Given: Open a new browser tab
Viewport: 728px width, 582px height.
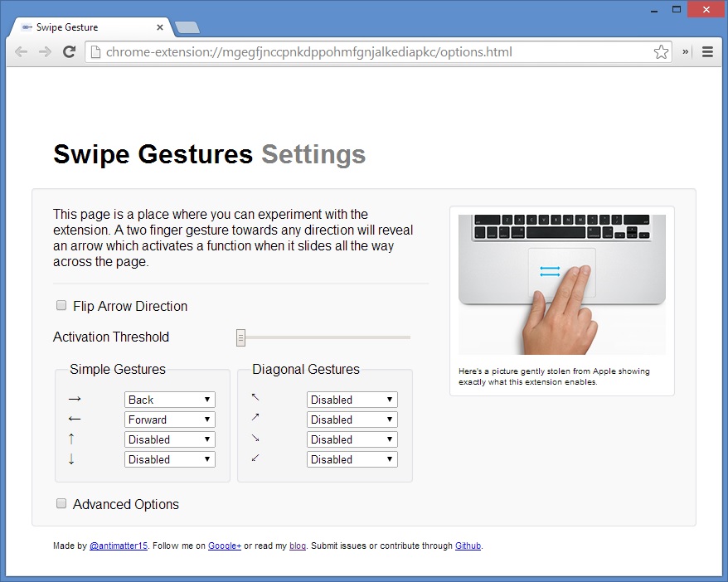Looking at the screenshot, I should [187, 26].
